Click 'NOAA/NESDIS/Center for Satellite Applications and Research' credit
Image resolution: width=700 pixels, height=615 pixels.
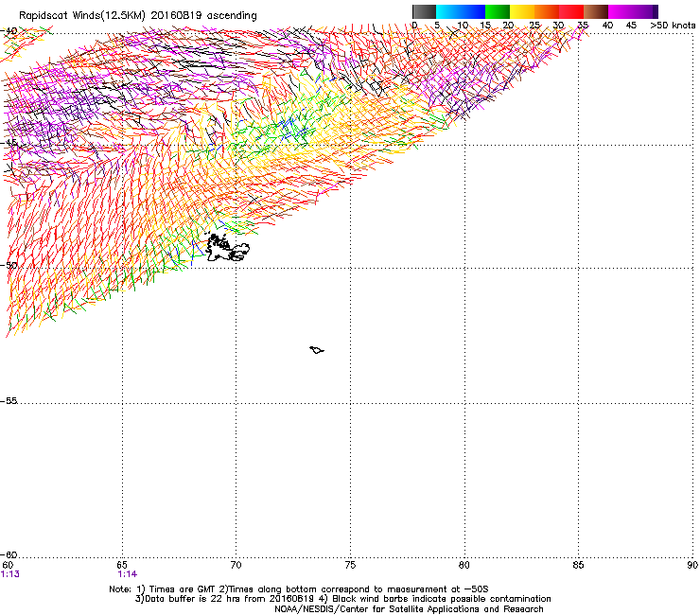pos(409,609)
